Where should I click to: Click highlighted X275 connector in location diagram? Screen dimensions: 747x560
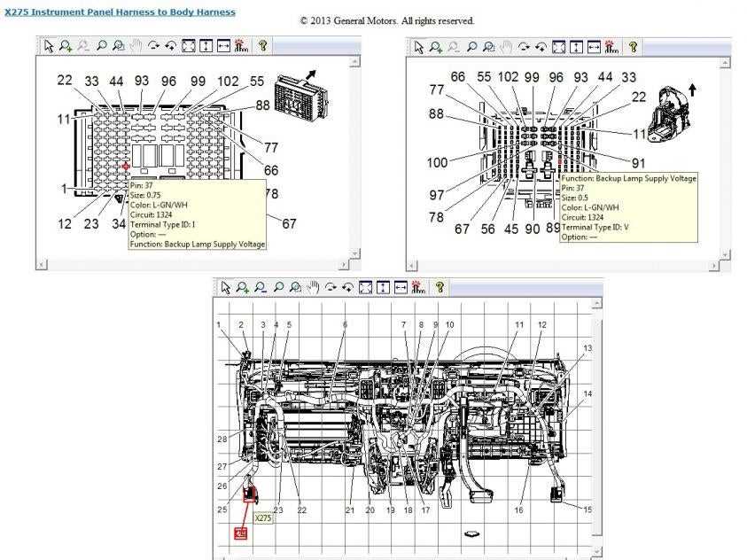pyautogui.click(x=250, y=494)
